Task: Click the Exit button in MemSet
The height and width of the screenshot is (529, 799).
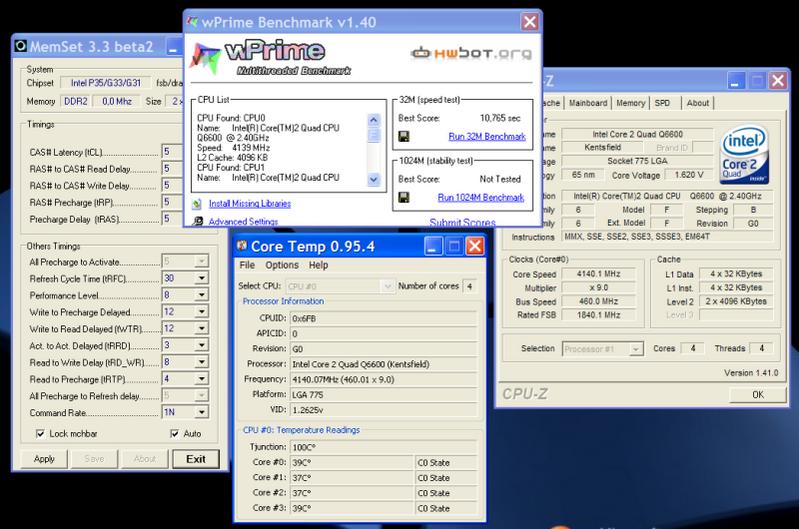Action: 196,459
